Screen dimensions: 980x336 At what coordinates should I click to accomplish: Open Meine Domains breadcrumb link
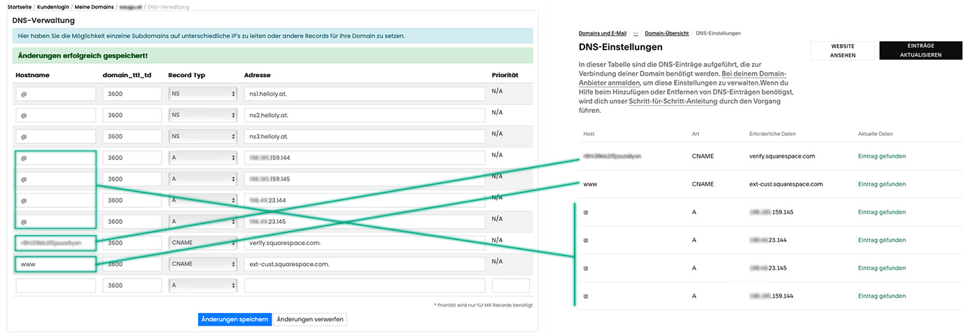tap(94, 6)
